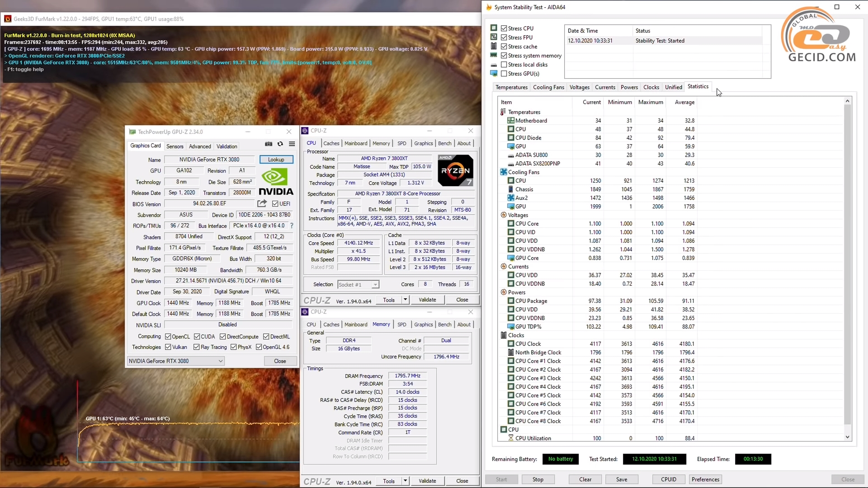Enable the Stress GPU(s) checkbox
868x488 pixels.
[504, 74]
